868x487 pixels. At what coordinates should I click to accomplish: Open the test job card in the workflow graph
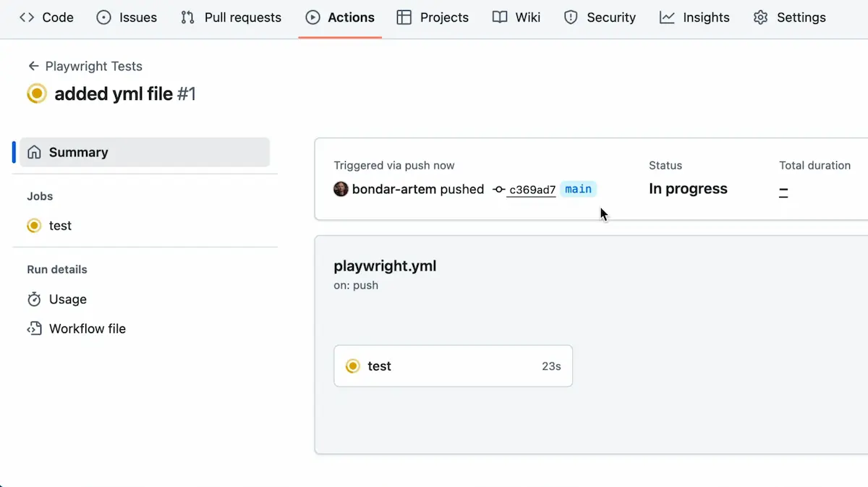(x=453, y=366)
